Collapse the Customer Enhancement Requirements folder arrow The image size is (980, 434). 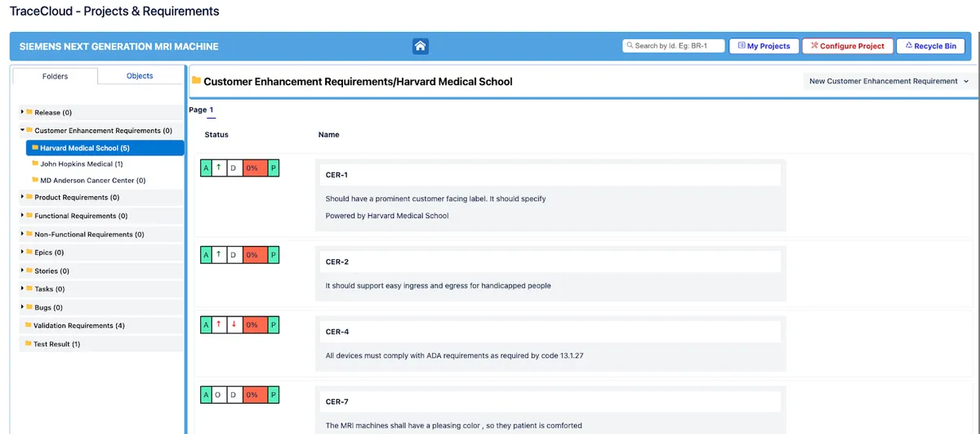click(22, 130)
